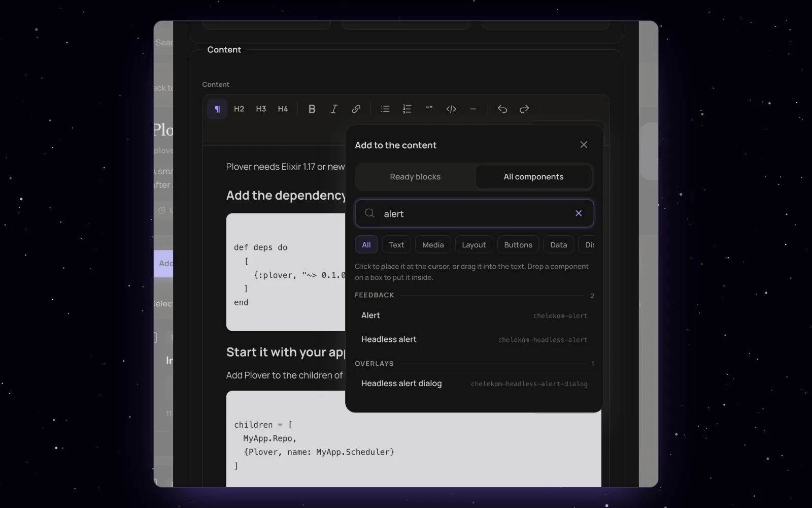Apply H4 heading format
This screenshot has height=508, width=812.
coord(283,109)
